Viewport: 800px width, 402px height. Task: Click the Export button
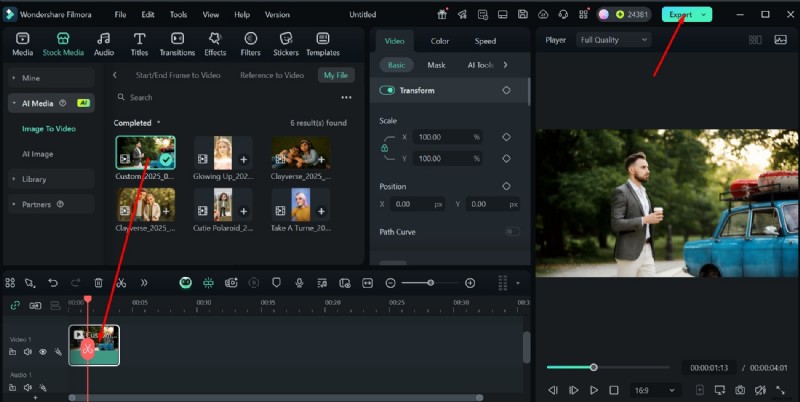coord(680,15)
